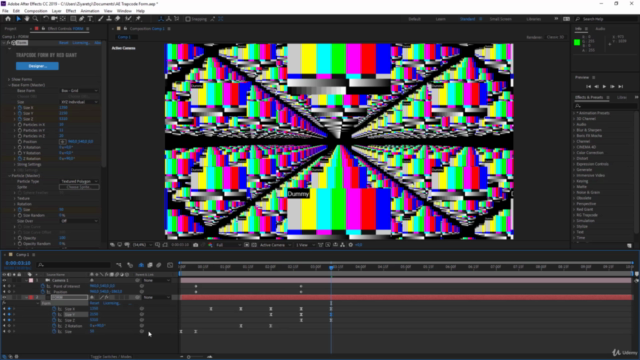Select the Hand tool

click(x=27, y=19)
